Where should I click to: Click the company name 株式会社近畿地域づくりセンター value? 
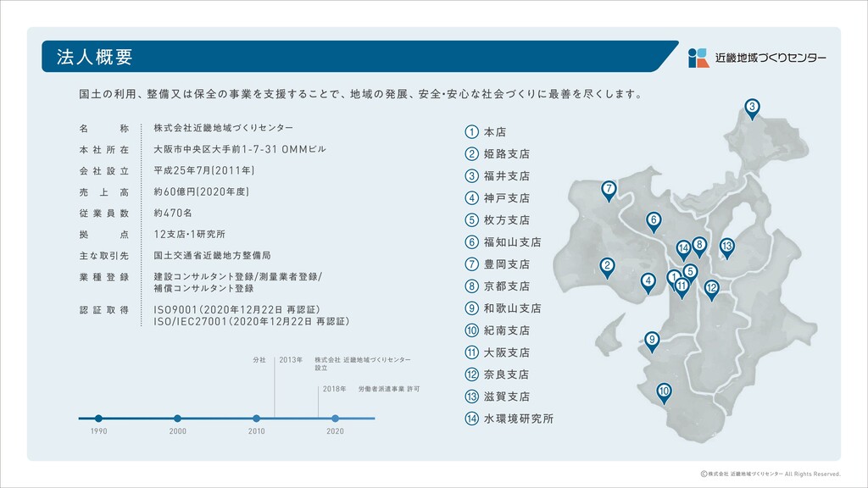point(224,128)
